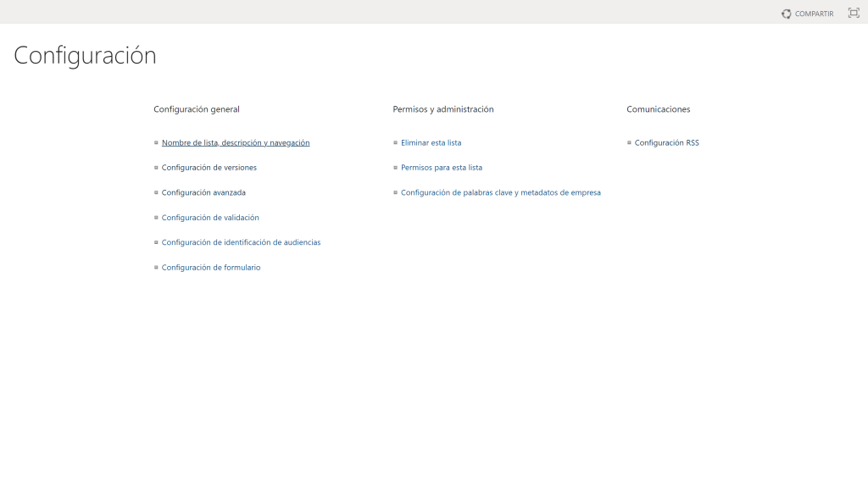Open Configuración avanzada

[204, 192]
